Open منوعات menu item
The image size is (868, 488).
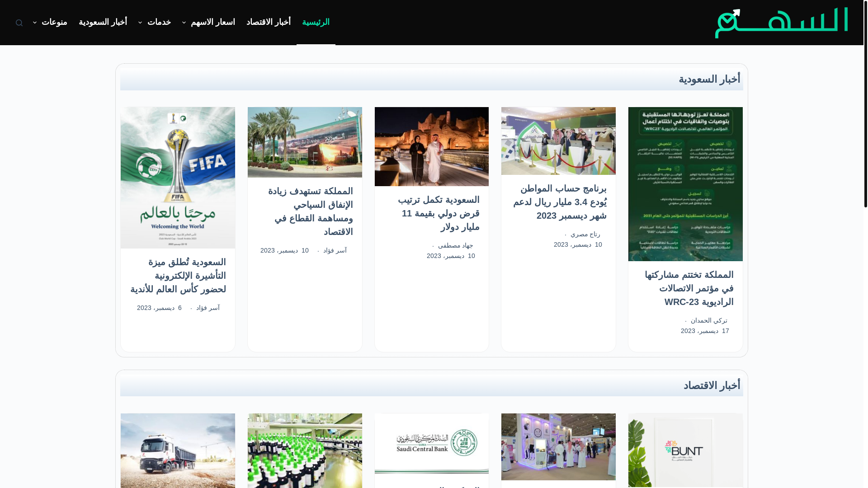click(x=54, y=22)
